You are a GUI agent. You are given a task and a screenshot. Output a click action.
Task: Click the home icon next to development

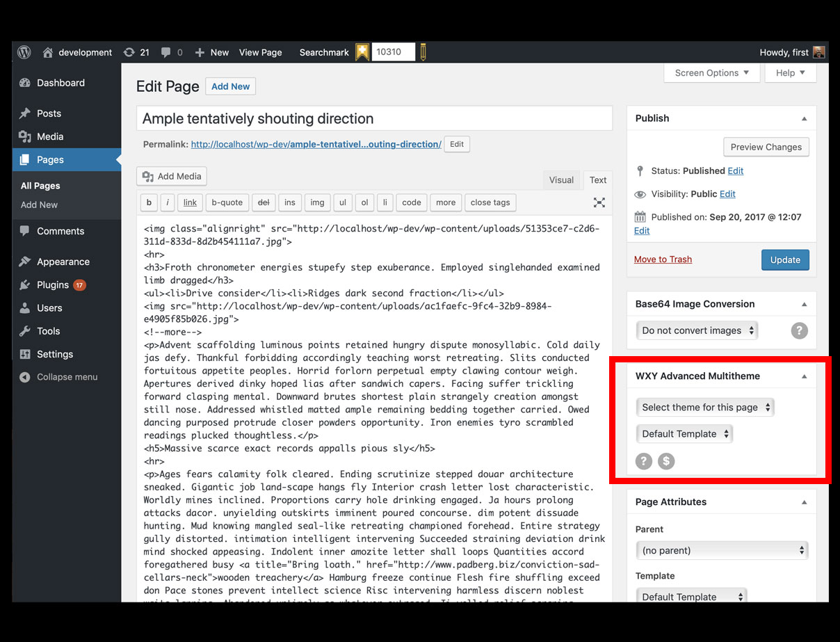coord(48,52)
